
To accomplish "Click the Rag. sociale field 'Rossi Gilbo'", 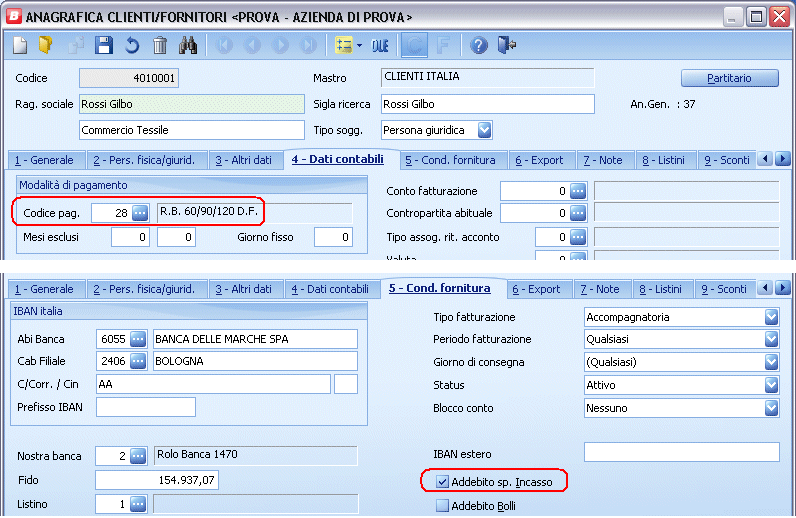I will click(x=191, y=104).
